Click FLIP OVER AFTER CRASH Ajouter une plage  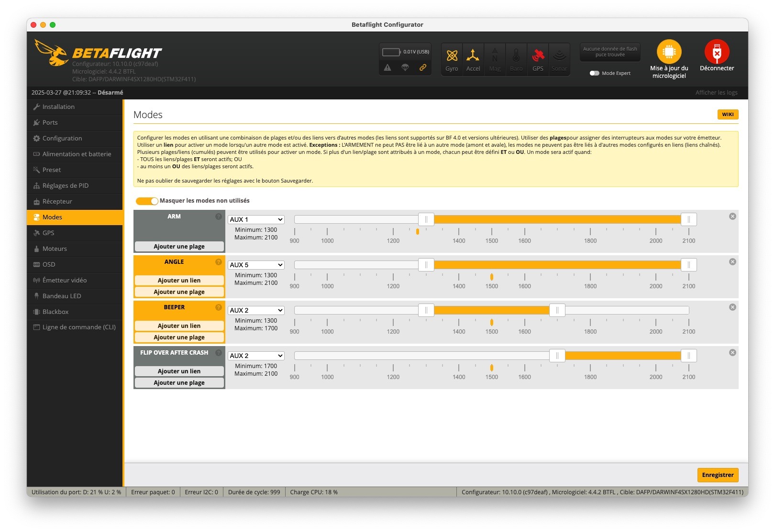[x=179, y=383]
